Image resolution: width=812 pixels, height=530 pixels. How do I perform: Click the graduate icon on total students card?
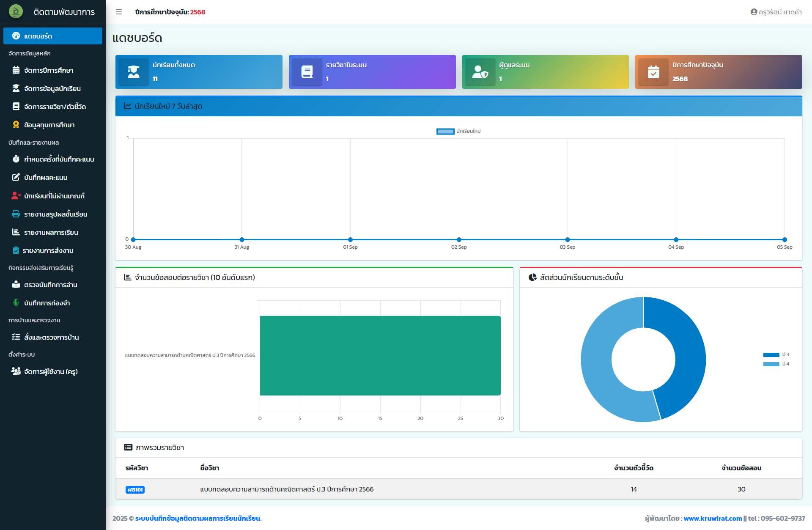134,72
